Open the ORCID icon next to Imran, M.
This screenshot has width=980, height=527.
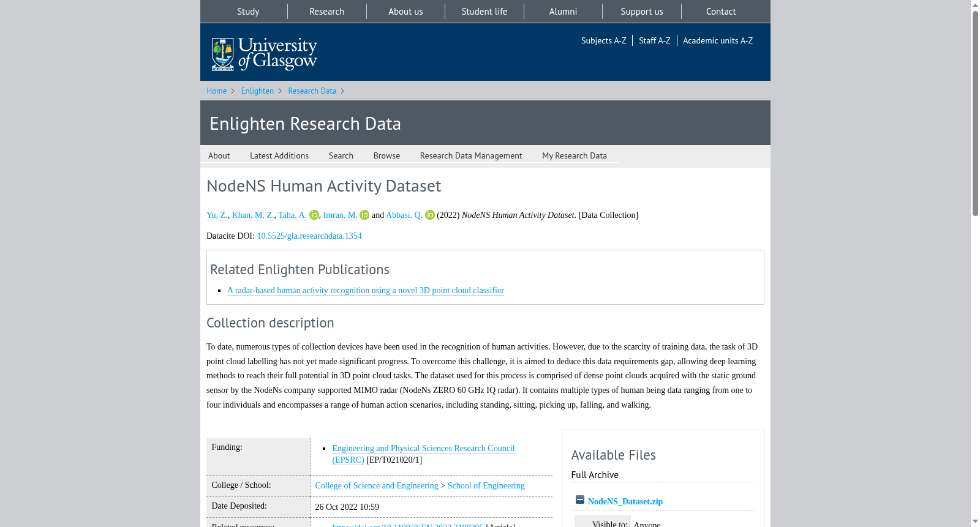pos(364,215)
